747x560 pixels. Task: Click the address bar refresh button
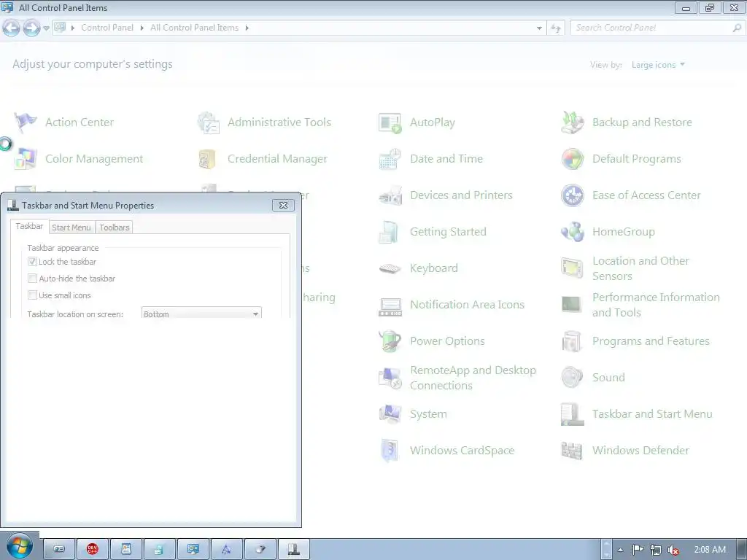555,28
